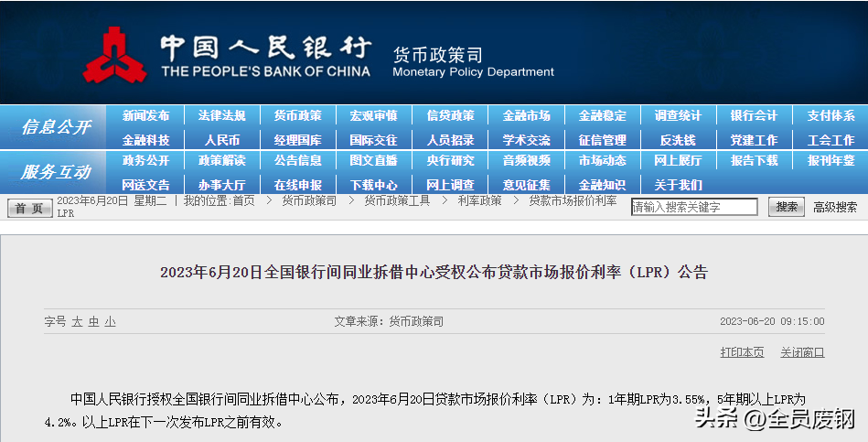
Task: Click the 货币政策司 Monetary Policy Department header
Action: (473, 62)
